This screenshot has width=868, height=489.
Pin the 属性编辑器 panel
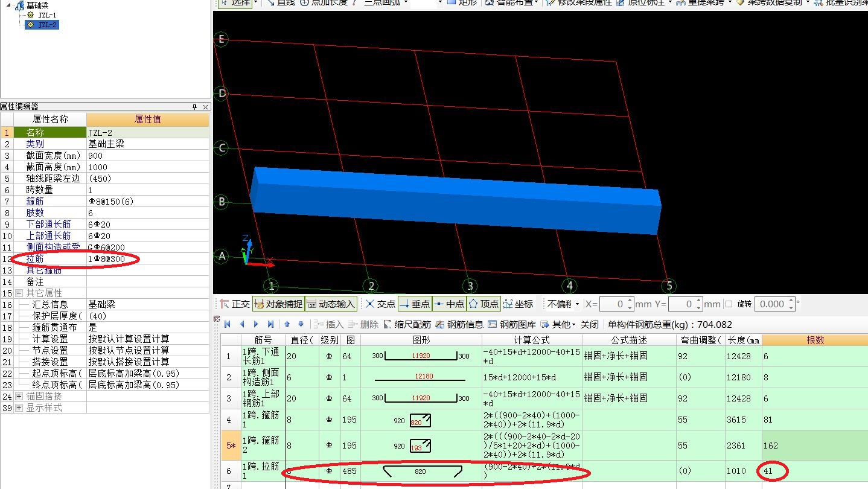pyautogui.click(x=194, y=106)
